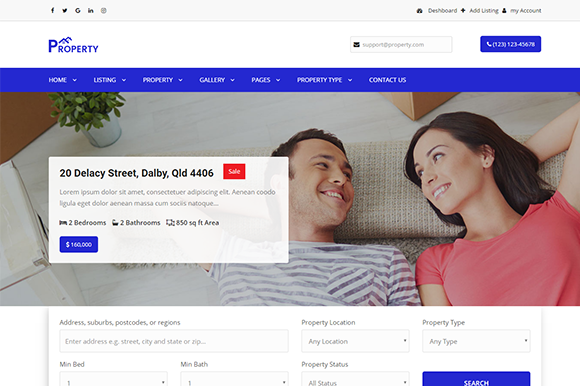
Task: Expand the Listing menu chevron
Action: click(x=124, y=80)
